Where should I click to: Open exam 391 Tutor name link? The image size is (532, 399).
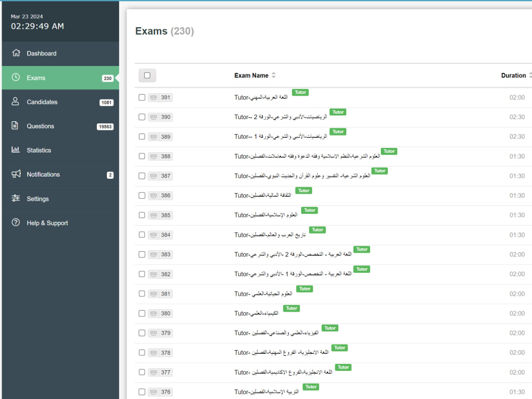click(x=261, y=98)
